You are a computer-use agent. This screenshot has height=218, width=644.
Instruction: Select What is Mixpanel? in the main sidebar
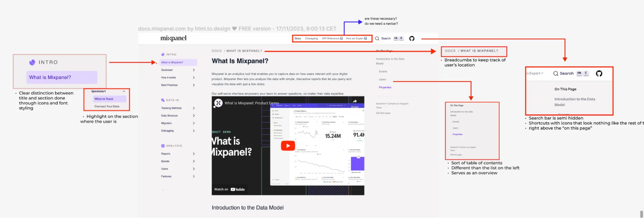(x=178, y=62)
